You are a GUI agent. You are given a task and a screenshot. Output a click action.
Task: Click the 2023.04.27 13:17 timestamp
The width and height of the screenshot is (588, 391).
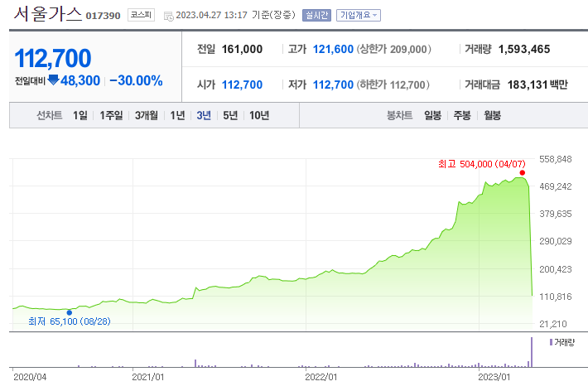[x=211, y=15]
